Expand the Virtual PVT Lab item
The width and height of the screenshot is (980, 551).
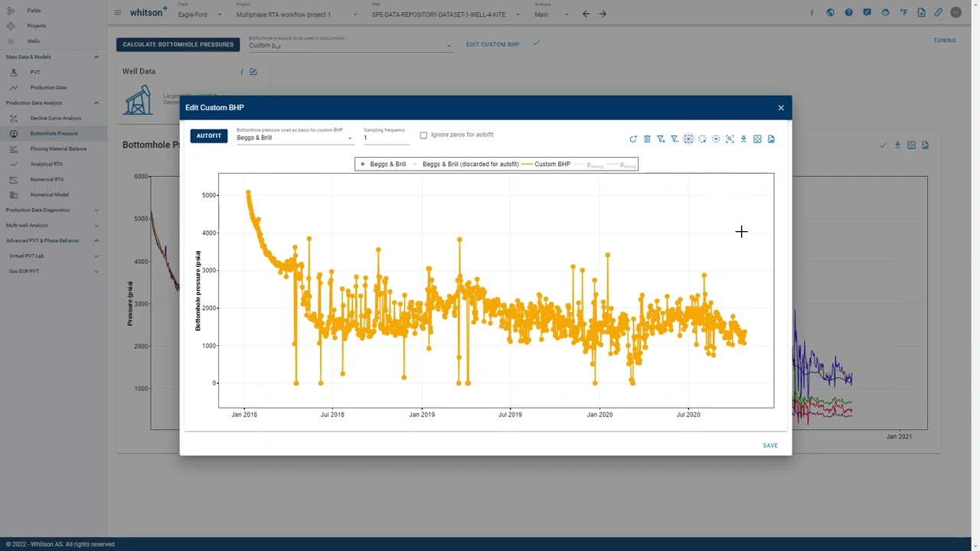96,256
